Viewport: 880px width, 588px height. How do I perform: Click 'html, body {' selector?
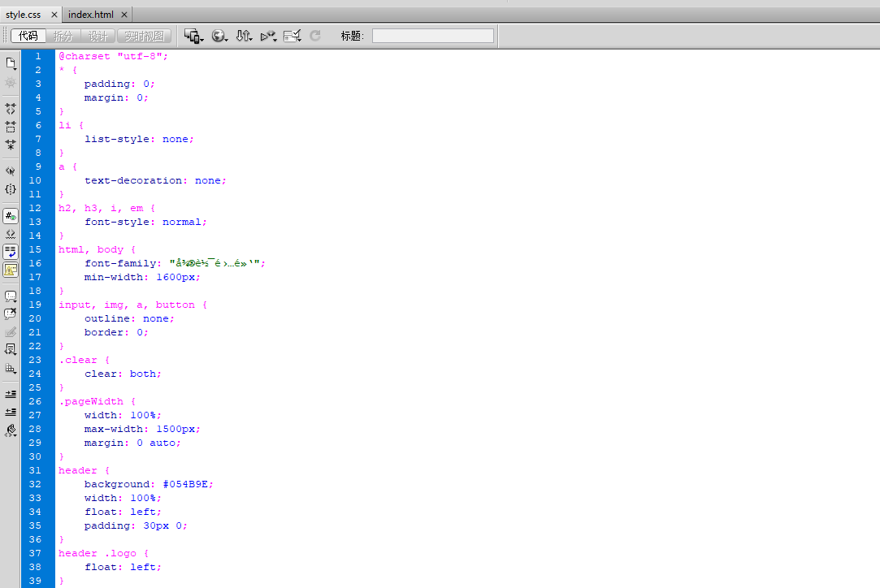tap(97, 249)
